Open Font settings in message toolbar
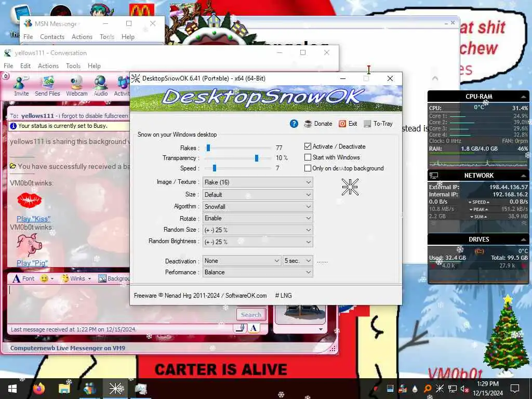532x399 pixels. (23, 278)
